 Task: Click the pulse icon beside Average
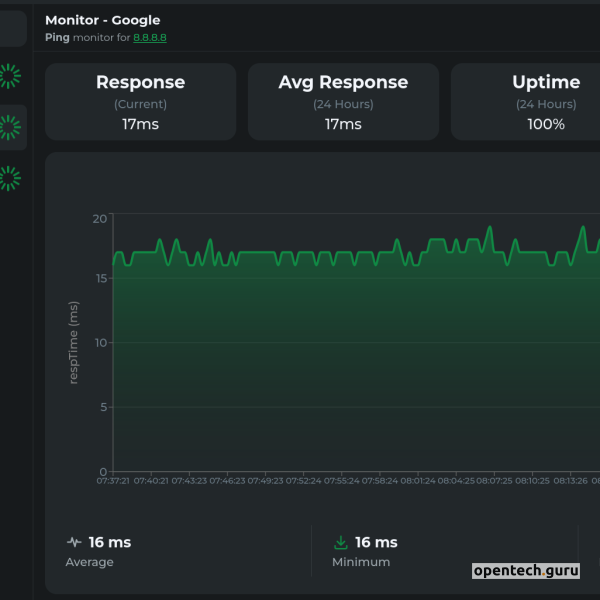pos(74,542)
